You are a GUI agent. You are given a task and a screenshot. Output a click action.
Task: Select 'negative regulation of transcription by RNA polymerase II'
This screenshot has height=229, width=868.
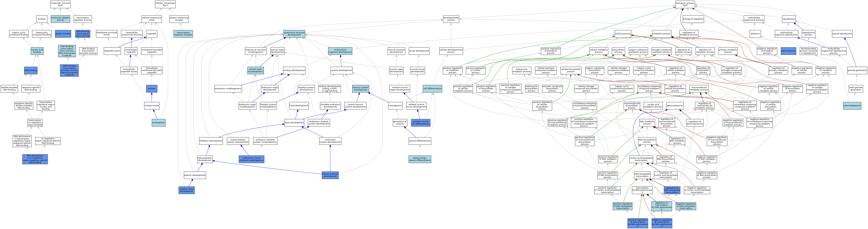[x=662, y=223]
